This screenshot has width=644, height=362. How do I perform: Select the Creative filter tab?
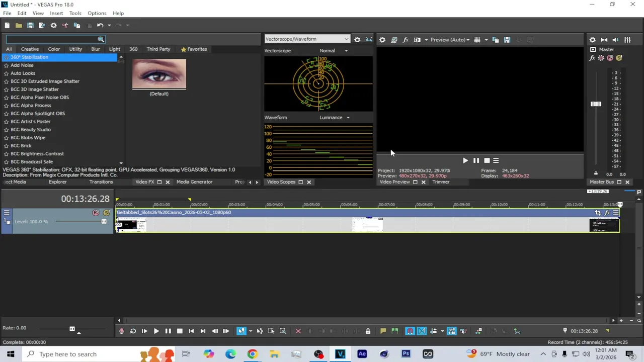coord(30,49)
